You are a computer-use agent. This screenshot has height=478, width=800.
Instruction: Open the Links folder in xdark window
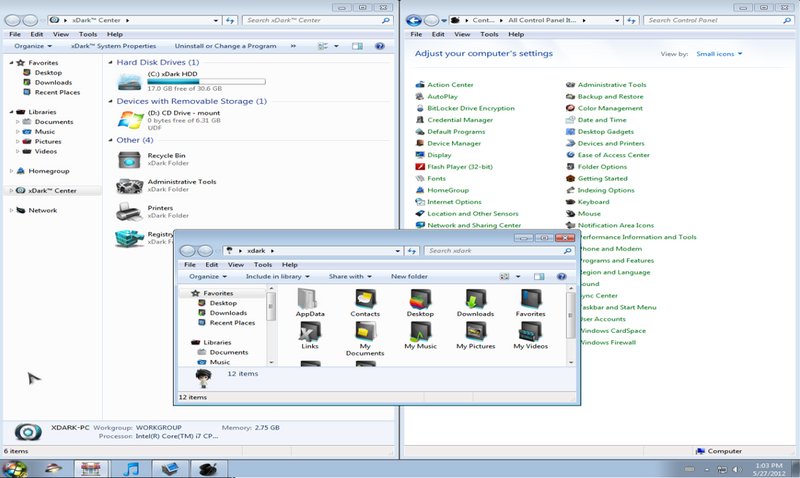coord(310,332)
